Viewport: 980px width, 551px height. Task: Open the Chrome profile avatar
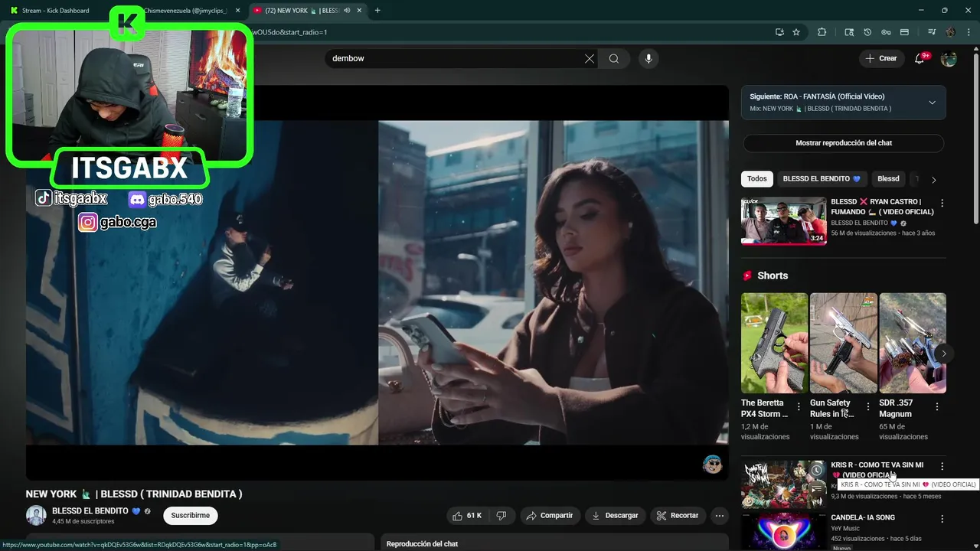(950, 32)
